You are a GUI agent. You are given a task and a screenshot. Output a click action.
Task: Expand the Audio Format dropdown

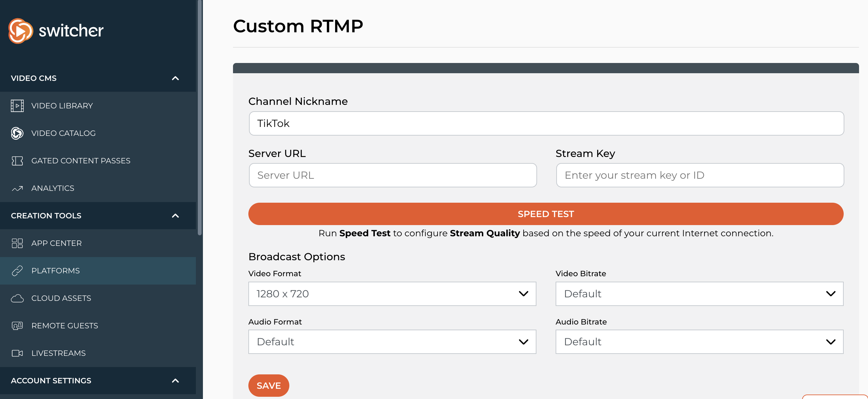tap(392, 342)
